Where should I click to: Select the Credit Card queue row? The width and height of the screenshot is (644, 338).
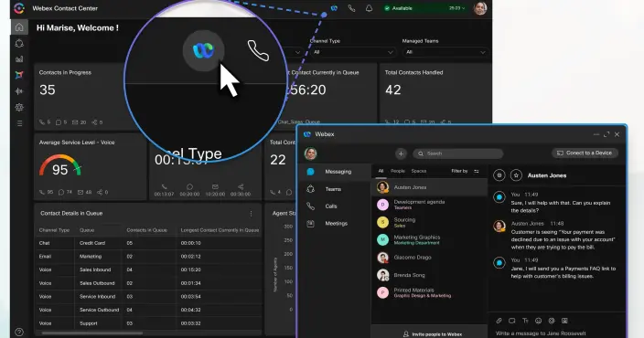tap(148, 243)
